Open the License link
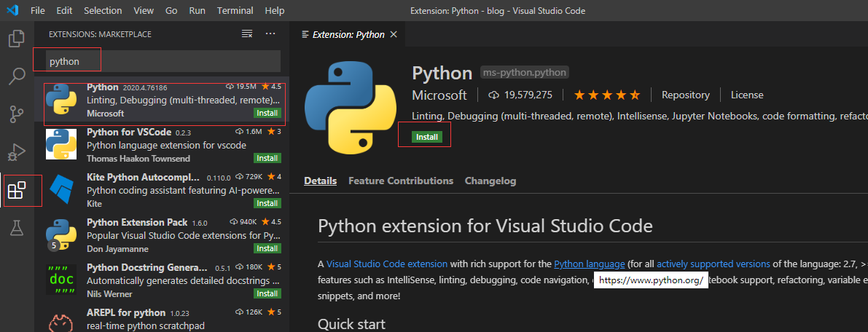The image size is (868, 332). pyautogui.click(x=747, y=95)
